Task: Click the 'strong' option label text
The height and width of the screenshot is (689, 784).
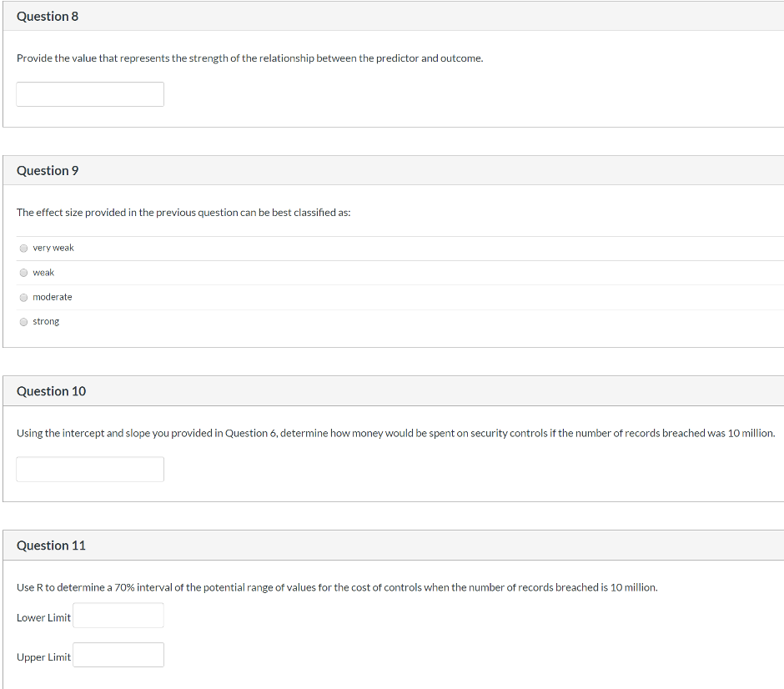Action: coord(46,322)
